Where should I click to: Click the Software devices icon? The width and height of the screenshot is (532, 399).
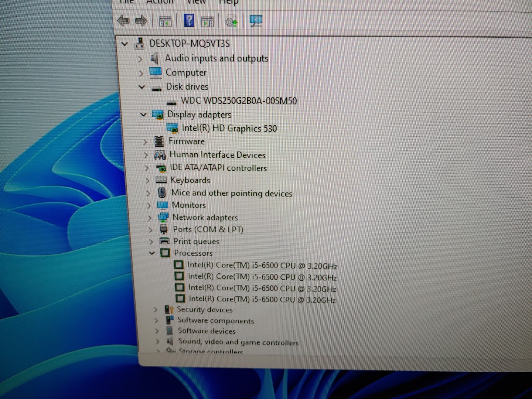[x=170, y=331]
